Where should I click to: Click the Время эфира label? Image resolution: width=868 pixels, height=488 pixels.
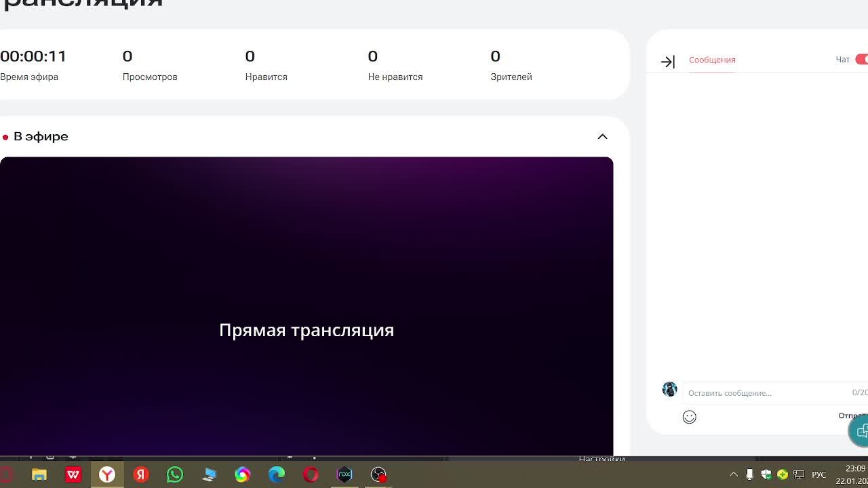29,77
